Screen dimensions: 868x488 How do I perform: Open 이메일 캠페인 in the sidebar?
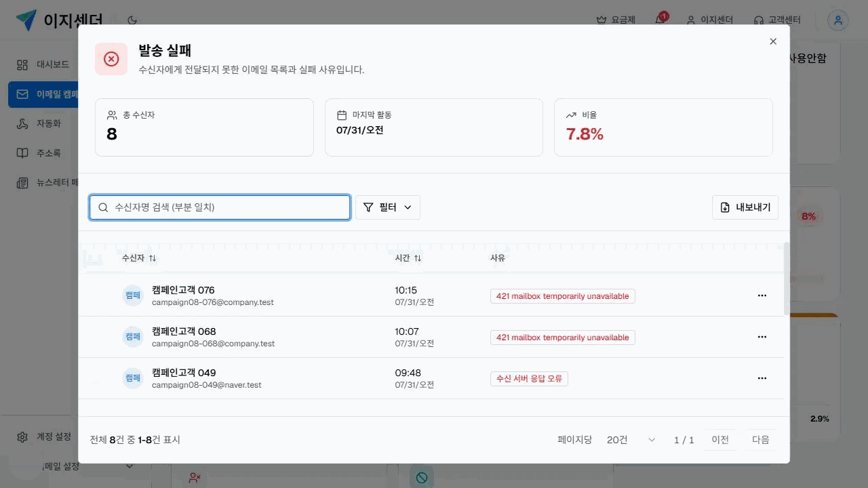point(43,94)
